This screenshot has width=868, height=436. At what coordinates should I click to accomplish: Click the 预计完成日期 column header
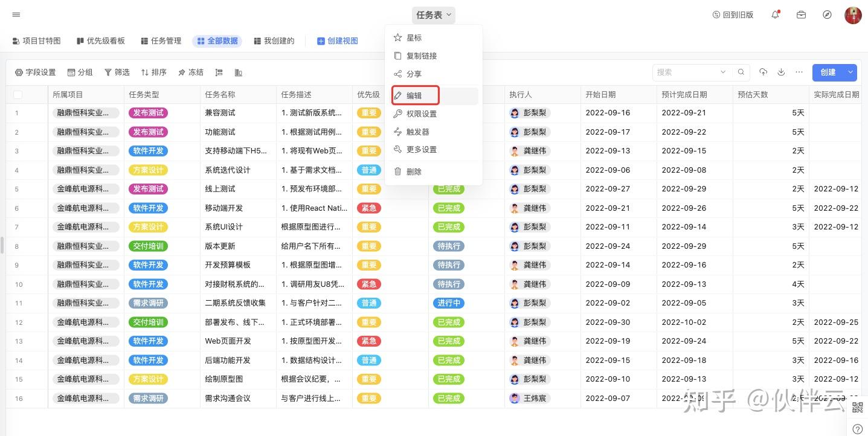pos(695,95)
